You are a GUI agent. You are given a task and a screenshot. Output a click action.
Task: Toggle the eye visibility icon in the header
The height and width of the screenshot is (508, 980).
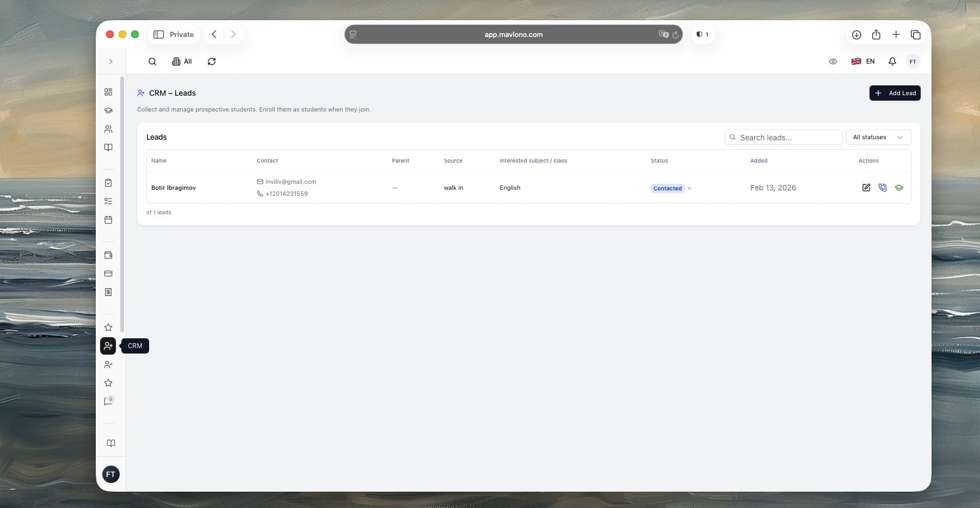[x=833, y=61]
